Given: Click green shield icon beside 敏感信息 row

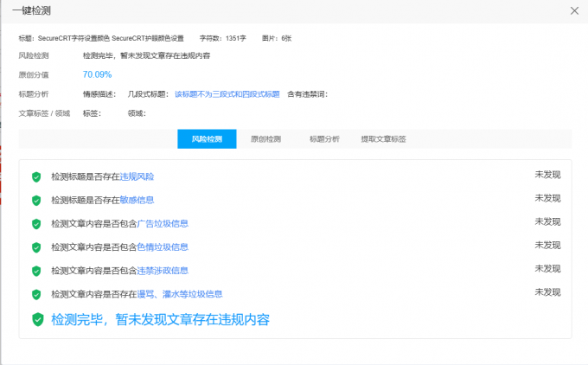Looking at the screenshot, I should [x=36, y=201].
